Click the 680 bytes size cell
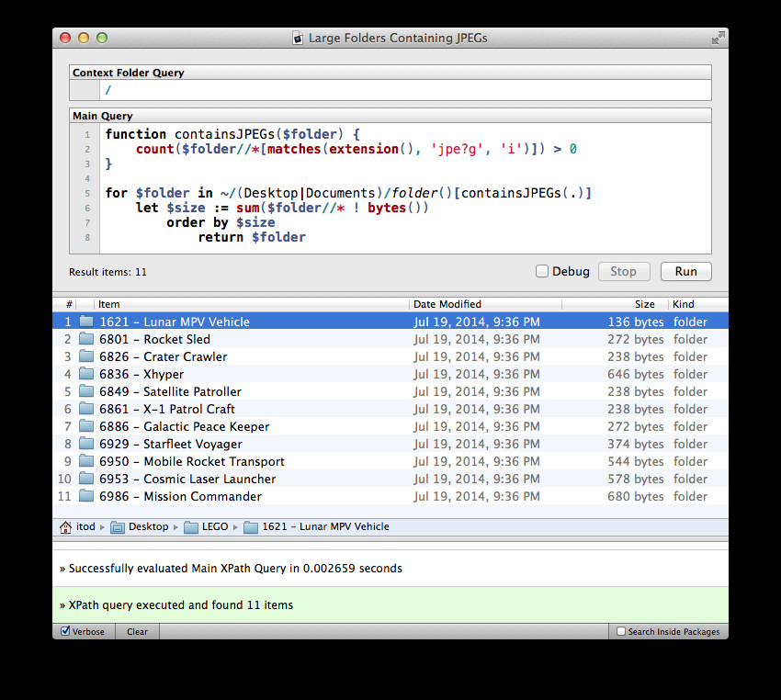The height and width of the screenshot is (700, 781). [635, 496]
